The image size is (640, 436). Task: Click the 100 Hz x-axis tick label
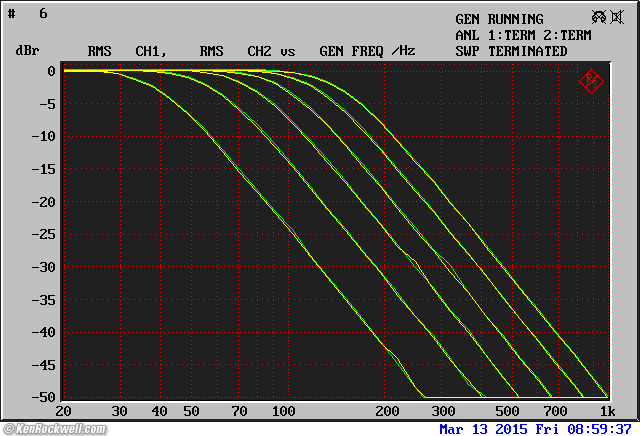(x=283, y=411)
